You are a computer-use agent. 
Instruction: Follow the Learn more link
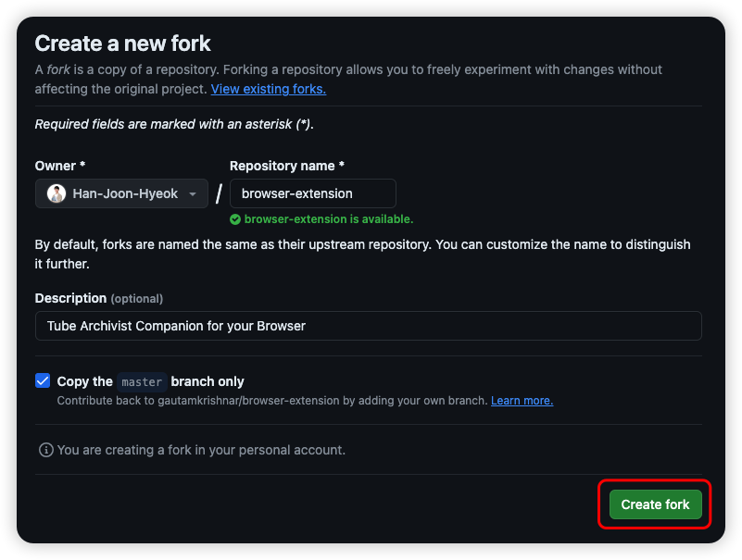522,401
